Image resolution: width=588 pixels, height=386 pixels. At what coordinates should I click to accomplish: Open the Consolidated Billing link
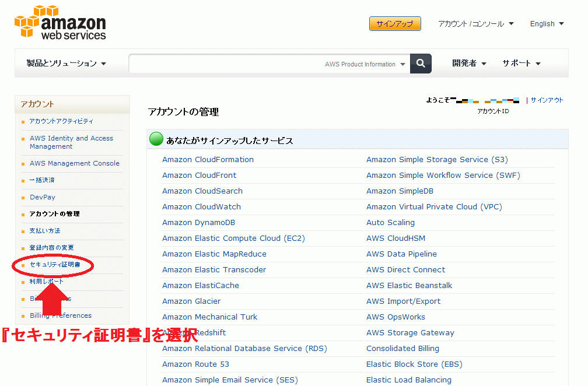[x=402, y=349]
